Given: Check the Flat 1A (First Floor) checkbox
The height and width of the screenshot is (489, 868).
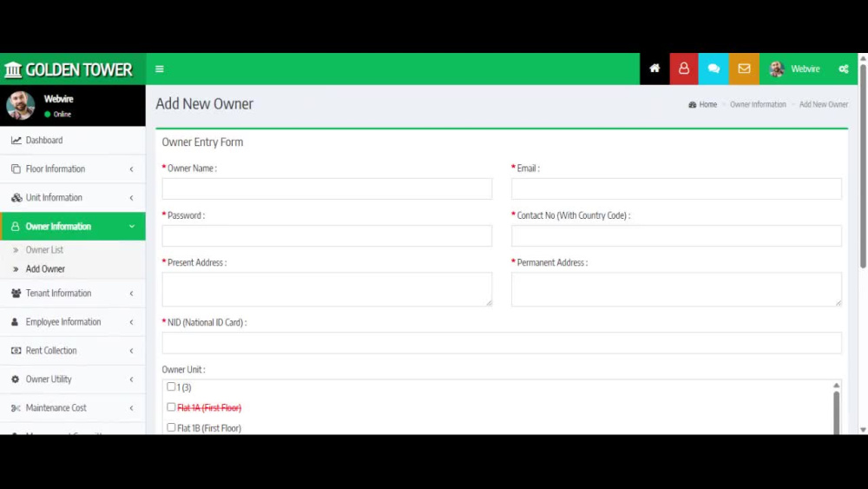Looking at the screenshot, I should pos(171,407).
